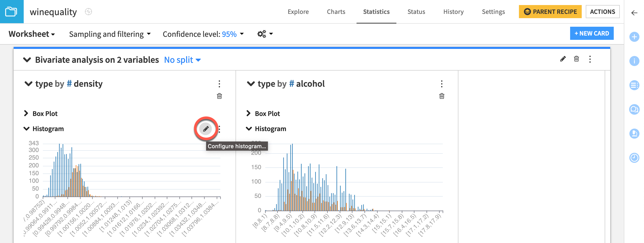Click the plus icon in the right sidebar
The height and width of the screenshot is (243, 644).
[634, 37]
